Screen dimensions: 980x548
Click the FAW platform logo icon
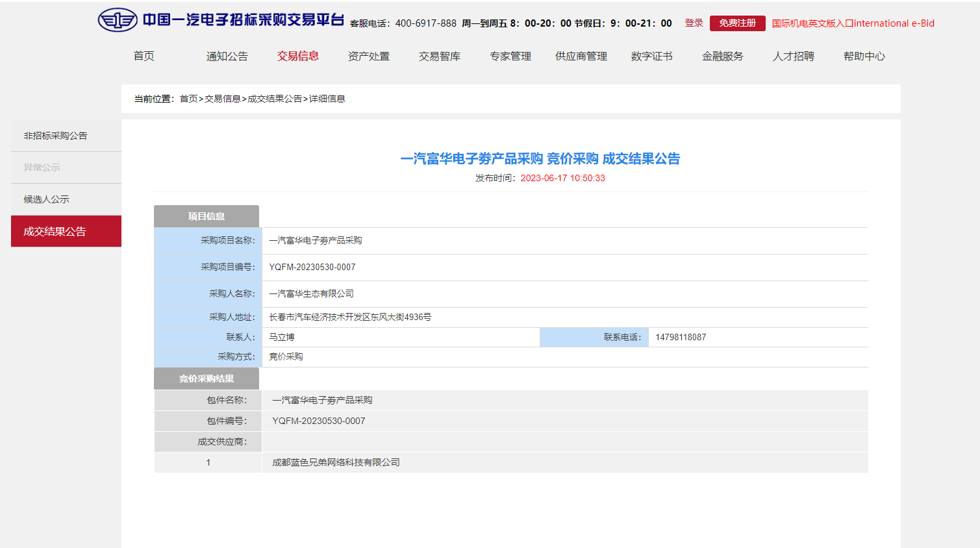(x=118, y=20)
